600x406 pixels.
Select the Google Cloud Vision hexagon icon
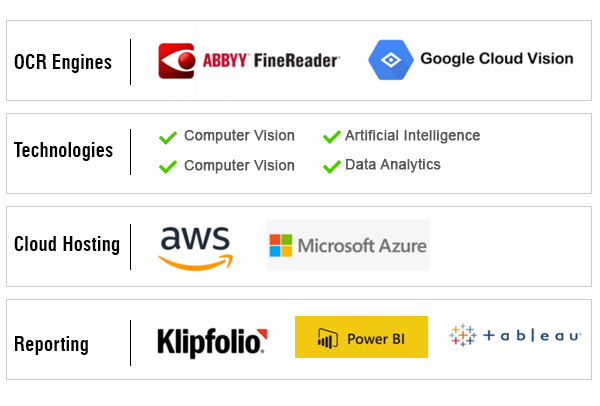coord(391,60)
